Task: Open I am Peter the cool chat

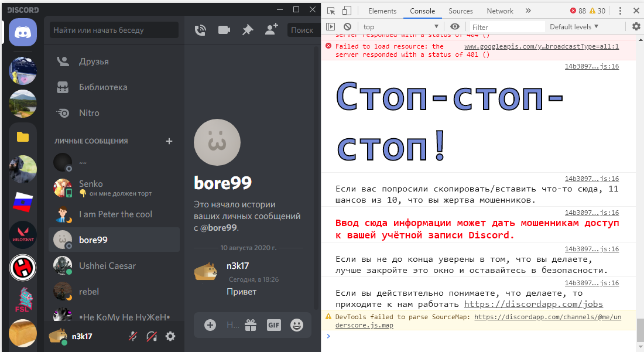Action: pyautogui.click(x=114, y=214)
